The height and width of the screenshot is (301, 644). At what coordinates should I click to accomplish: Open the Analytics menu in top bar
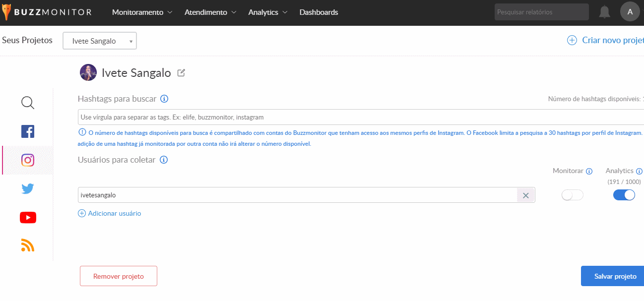pyautogui.click(x=268, y=12)
